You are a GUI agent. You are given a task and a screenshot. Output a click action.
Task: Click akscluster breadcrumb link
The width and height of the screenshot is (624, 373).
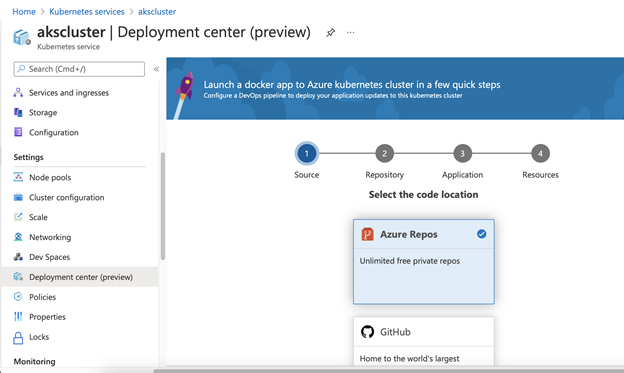click(157, 12)
